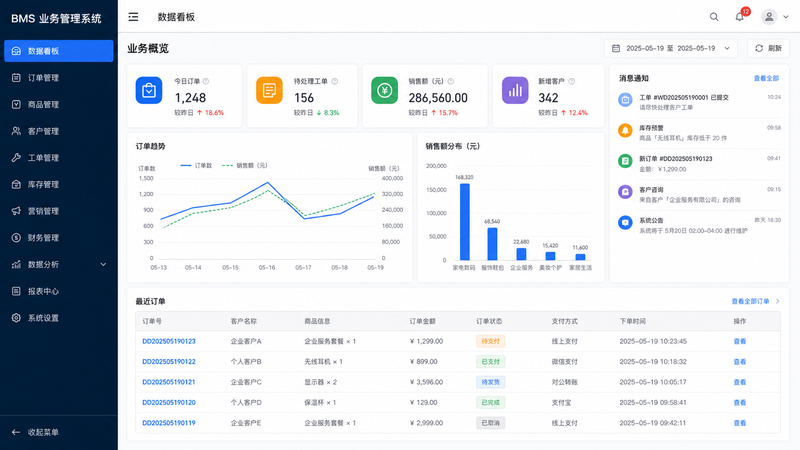
Task: Toggle 销售额（元）legend series
Action: tap(245, 165)
